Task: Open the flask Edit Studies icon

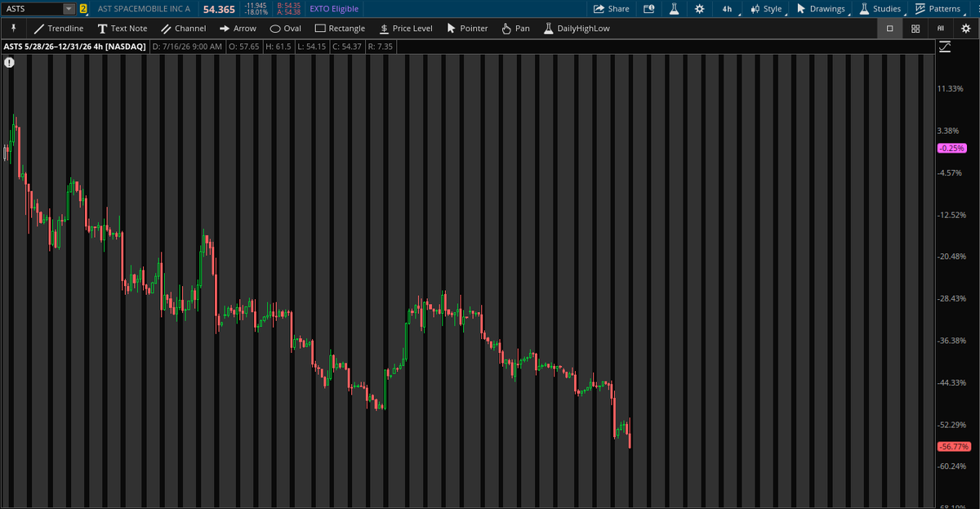Action: (675, 9)
